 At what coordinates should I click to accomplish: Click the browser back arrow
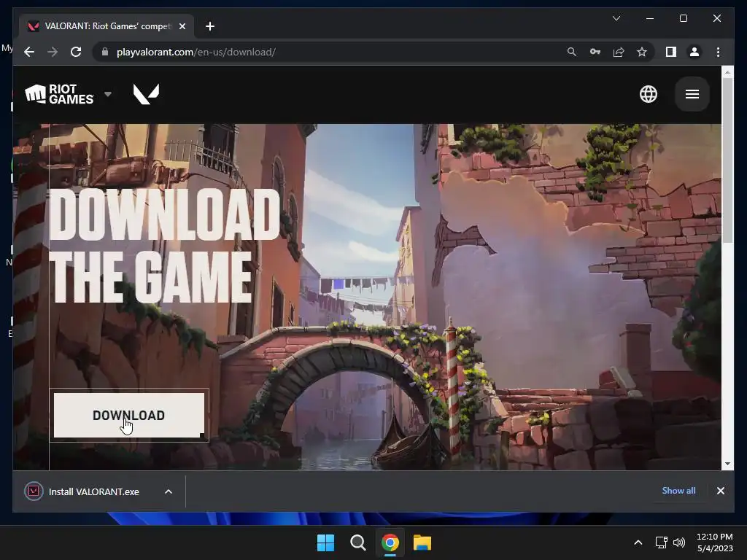click(x=29, y=52)
